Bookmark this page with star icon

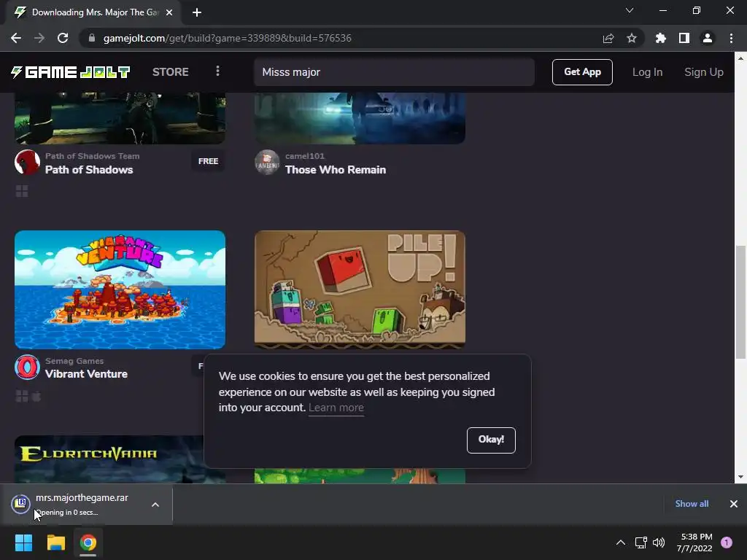(x=632, y=38)
